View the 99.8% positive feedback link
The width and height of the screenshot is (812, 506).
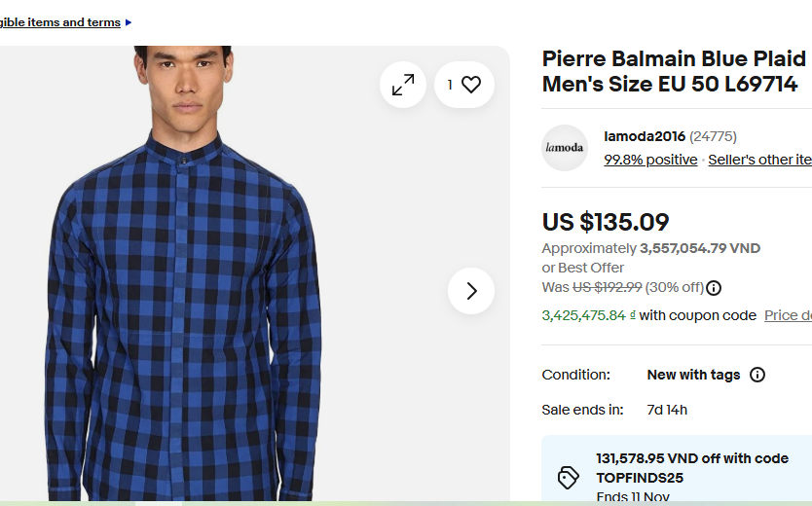650,160
